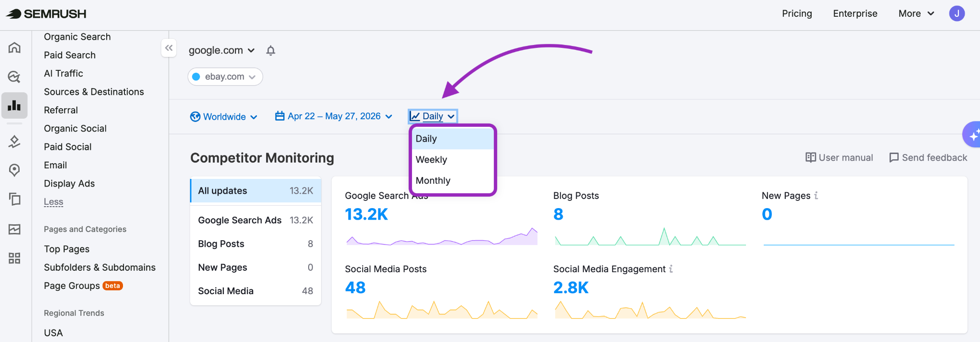Select Monthly in the granularity menu
The width and height of the screenshot is (980, 342).
(x=453, y=181)
